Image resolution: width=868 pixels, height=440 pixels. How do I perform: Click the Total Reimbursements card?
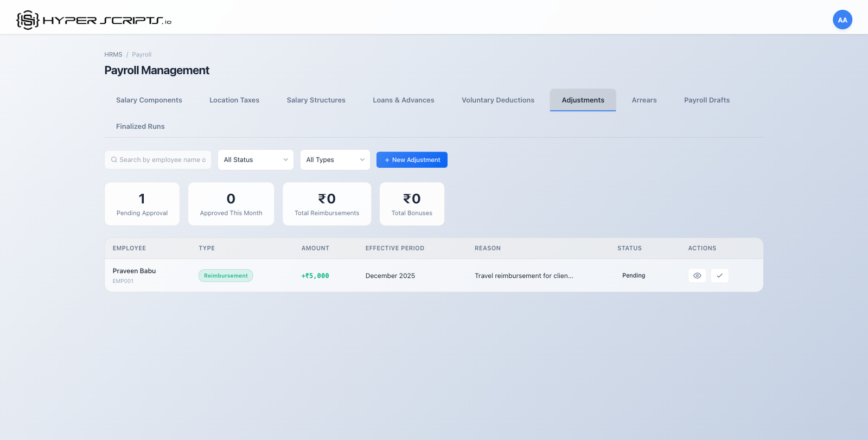click(327, 204)
